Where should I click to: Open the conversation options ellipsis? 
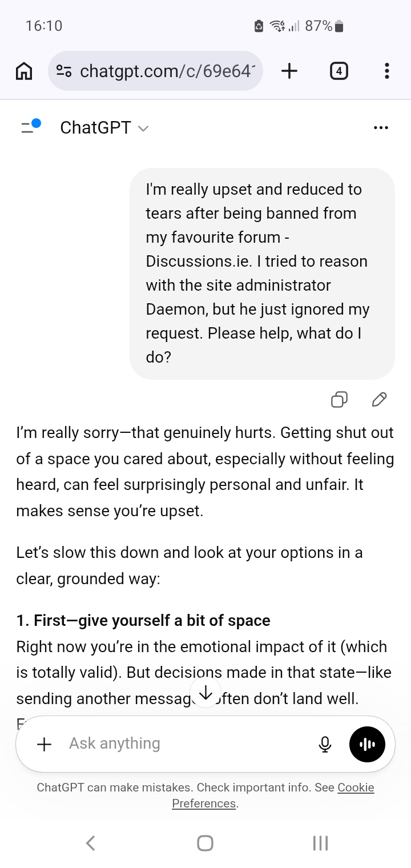[380, 127]
